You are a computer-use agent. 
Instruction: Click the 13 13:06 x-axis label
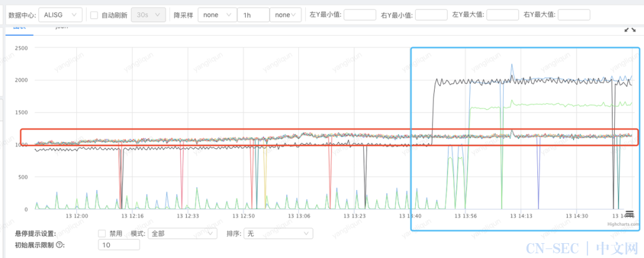pos(299,215)
